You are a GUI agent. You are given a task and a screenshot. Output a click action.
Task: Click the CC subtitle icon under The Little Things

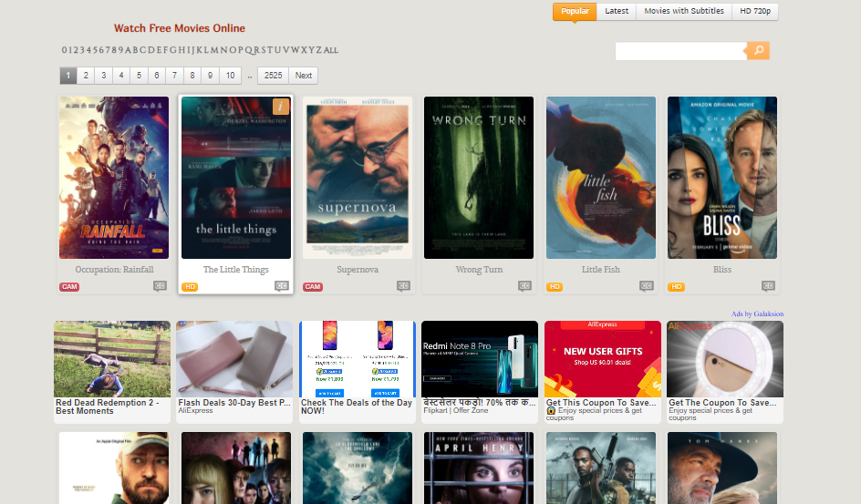tap(282, 286)
